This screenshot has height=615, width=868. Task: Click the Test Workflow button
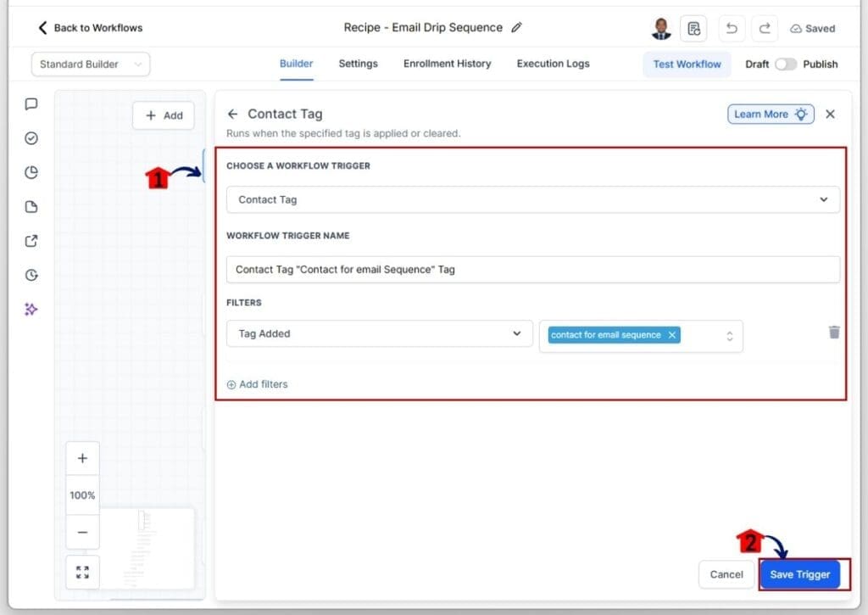[687, 64]
